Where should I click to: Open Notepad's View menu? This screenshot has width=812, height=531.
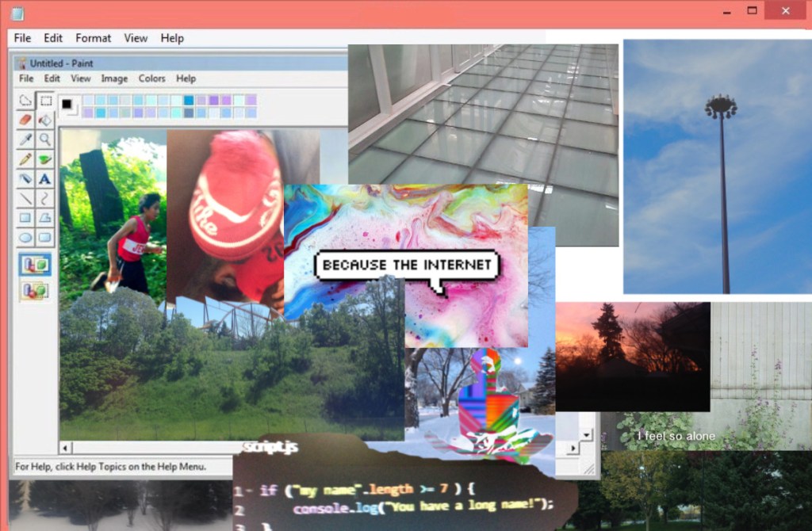[x=136, y=38]
